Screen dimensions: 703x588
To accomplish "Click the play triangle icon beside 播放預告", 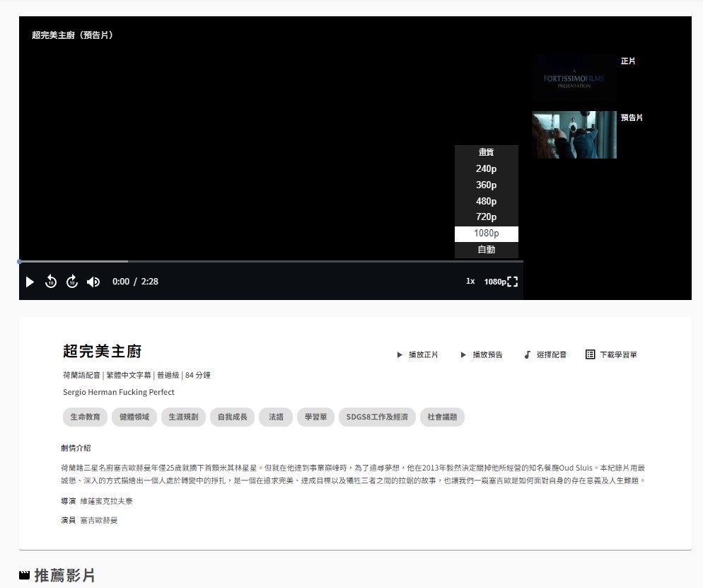I will 463,354.
